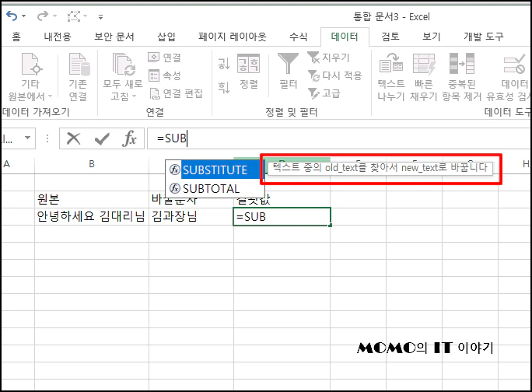Open the Name Box dropdown arrow

(x=27, y=138)
